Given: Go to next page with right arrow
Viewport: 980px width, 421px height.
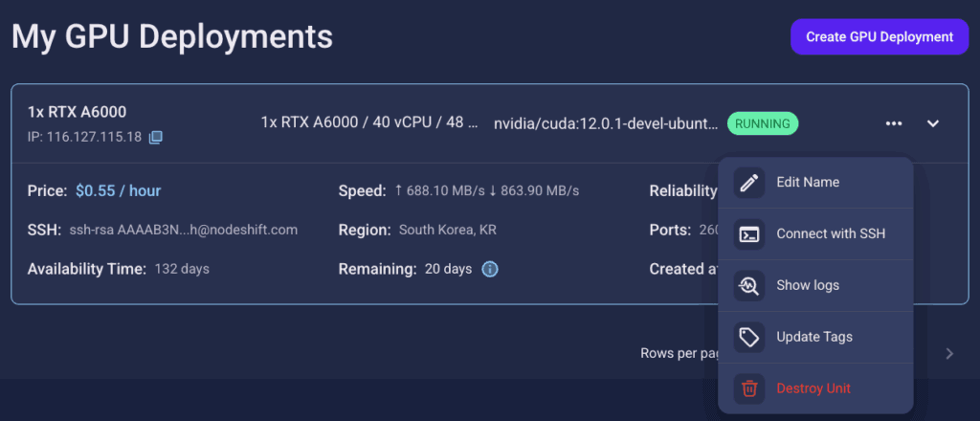Looking at the screenshot, I should [x=949, y=353].
